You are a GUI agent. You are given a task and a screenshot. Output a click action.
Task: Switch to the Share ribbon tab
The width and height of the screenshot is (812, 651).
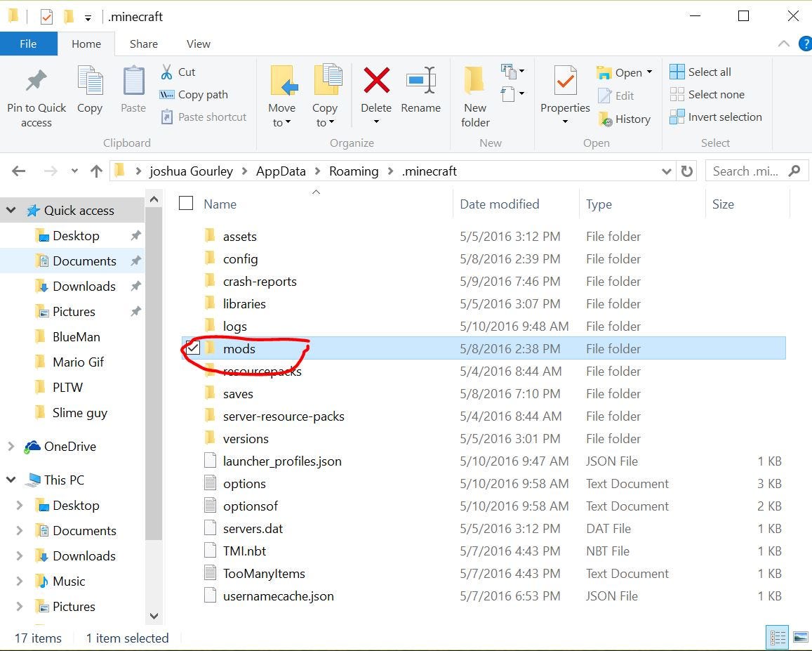(143, 44)
